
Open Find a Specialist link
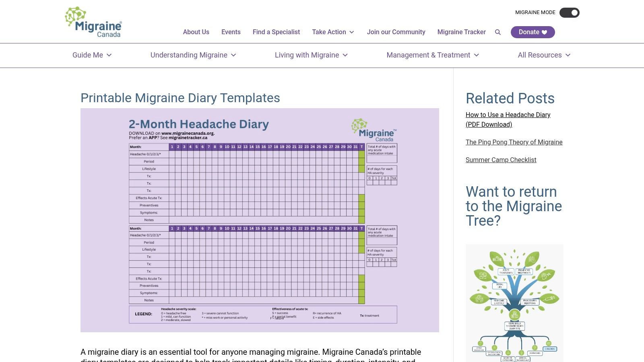[x=276, y=32]
